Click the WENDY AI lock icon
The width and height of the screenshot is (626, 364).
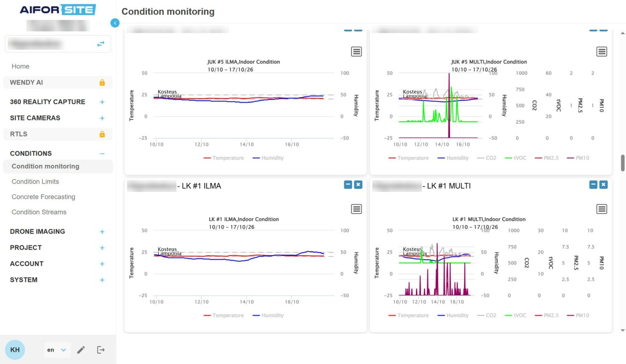[x=102, y=82]
